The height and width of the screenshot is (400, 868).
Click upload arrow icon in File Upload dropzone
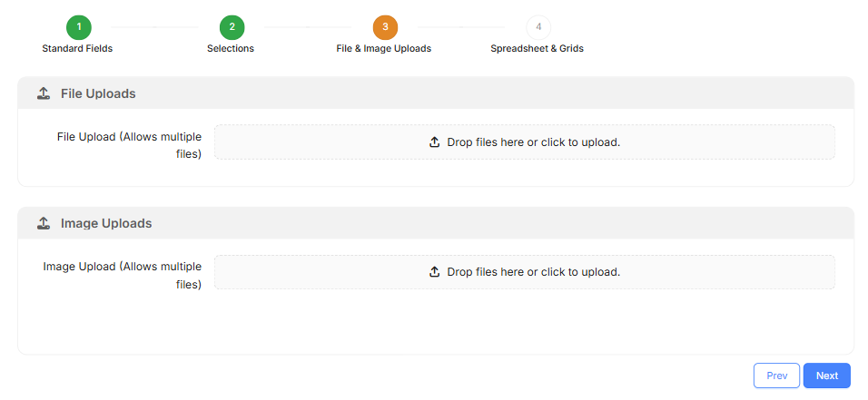click(435, 142)
